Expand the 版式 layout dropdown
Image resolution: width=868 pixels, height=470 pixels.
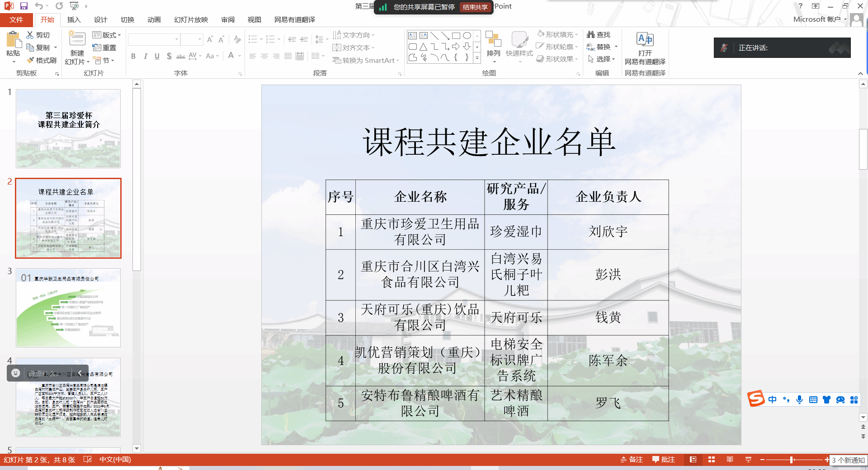click(107, 35)
